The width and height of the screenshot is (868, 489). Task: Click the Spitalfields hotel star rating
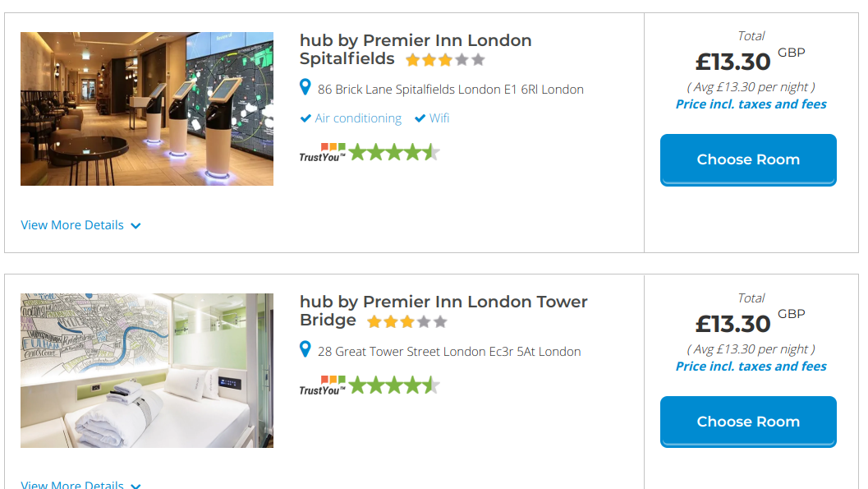(445, 60)
